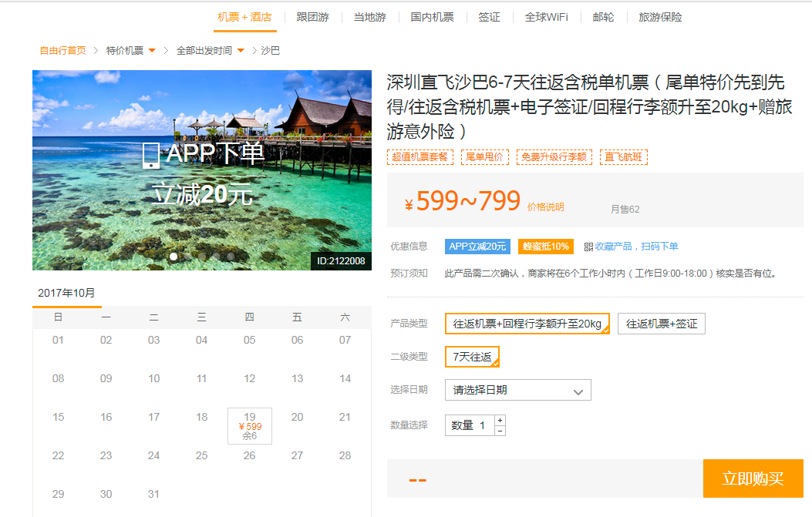Click the 数量 quantity input field
The width and height of the screenshot is (812, 517).
click(x=470, y=425)
